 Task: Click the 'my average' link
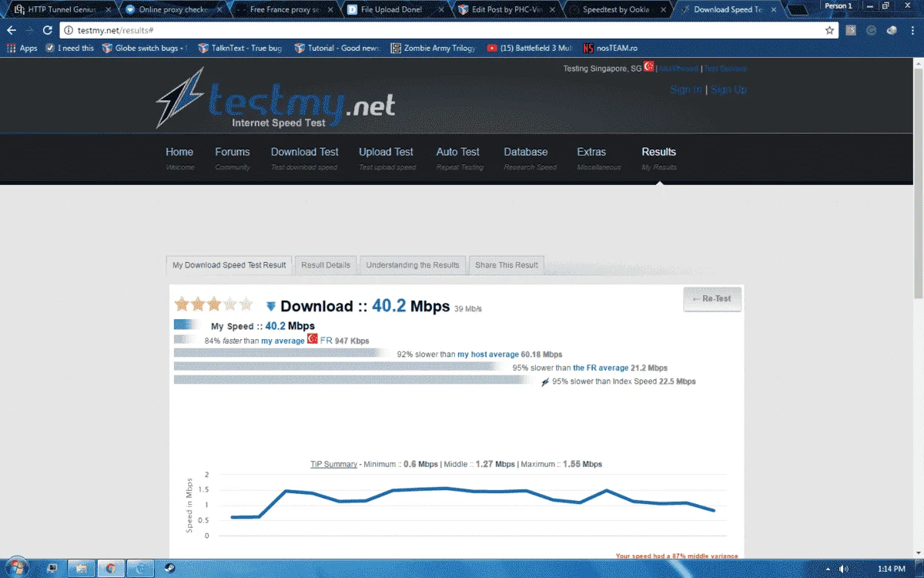click(283, 341)
